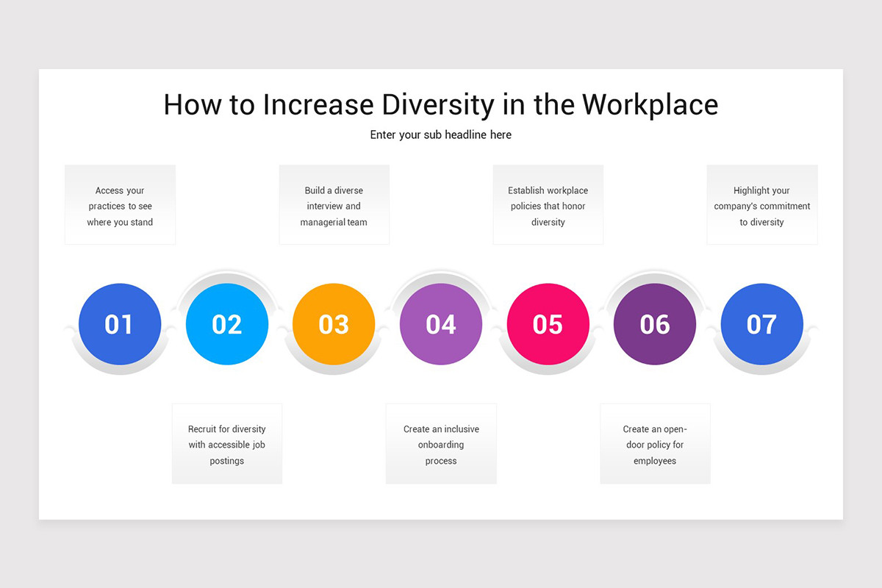
Task: Select the 'Create an open-door policy' box
Action: 655,443
